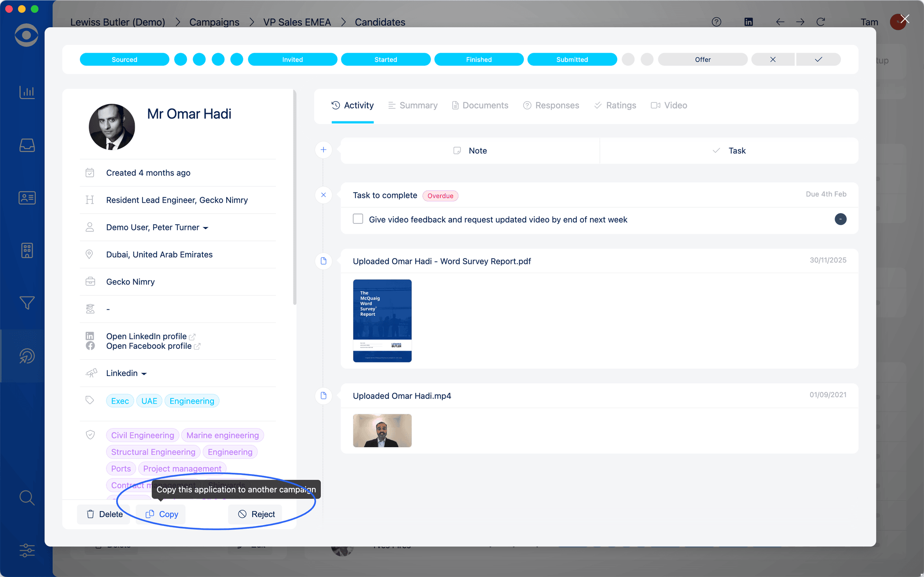Click the search magnifier sidebar icon
Image resolution: width=924 pixels, height=577 pixels.
click(27, 497)
